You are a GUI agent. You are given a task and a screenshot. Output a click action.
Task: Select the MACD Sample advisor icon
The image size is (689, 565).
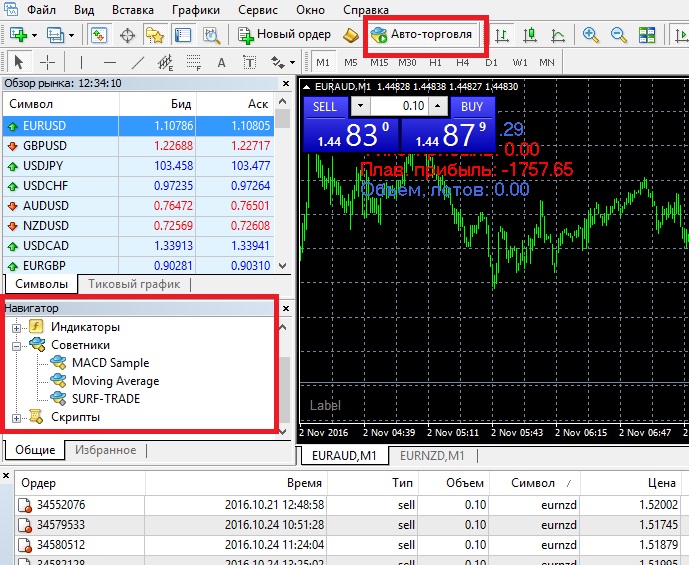tap(58, 363)
